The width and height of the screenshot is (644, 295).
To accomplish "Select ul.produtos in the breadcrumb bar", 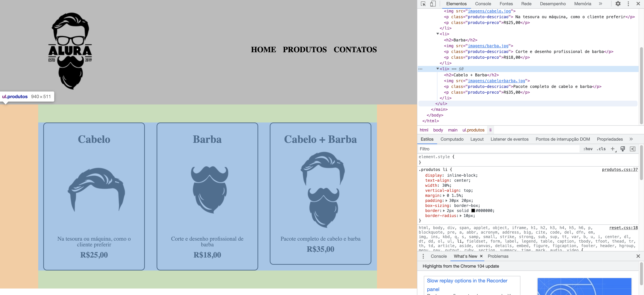I will [473, 130].
